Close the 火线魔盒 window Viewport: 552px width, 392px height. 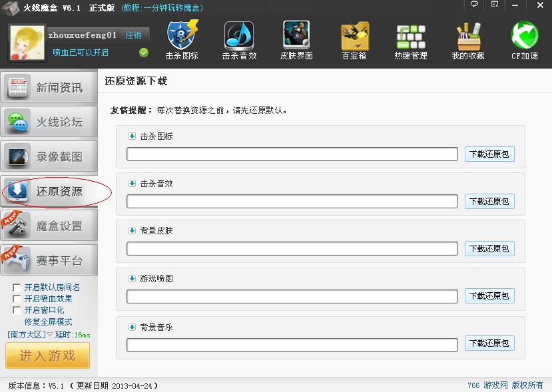tap(540, 5)
